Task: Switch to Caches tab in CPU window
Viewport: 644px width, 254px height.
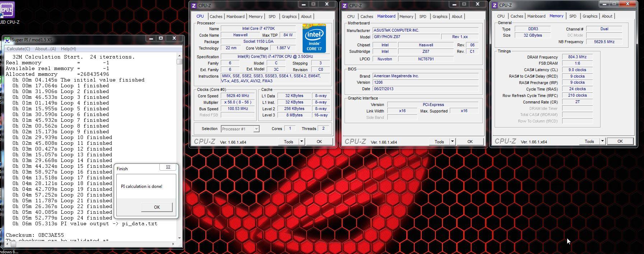Action: pos(216,17)
